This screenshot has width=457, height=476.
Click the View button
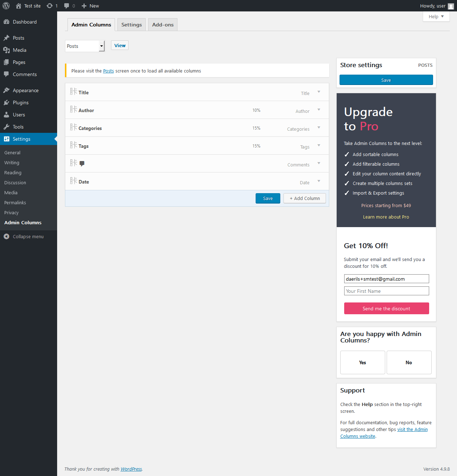(x=120, y=45)
